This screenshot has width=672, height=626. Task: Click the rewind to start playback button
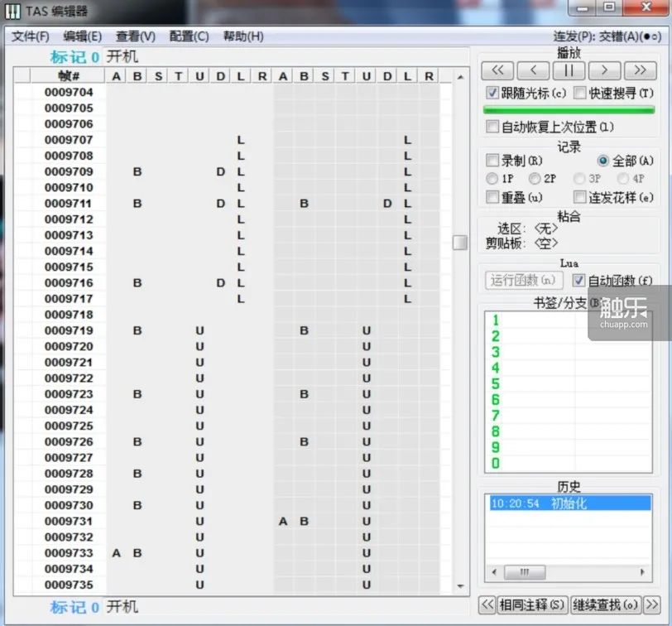(x=497, y=70)
